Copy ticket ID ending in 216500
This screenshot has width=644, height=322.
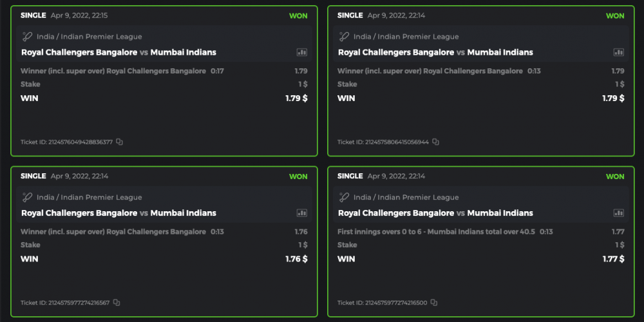click(434, 303)
